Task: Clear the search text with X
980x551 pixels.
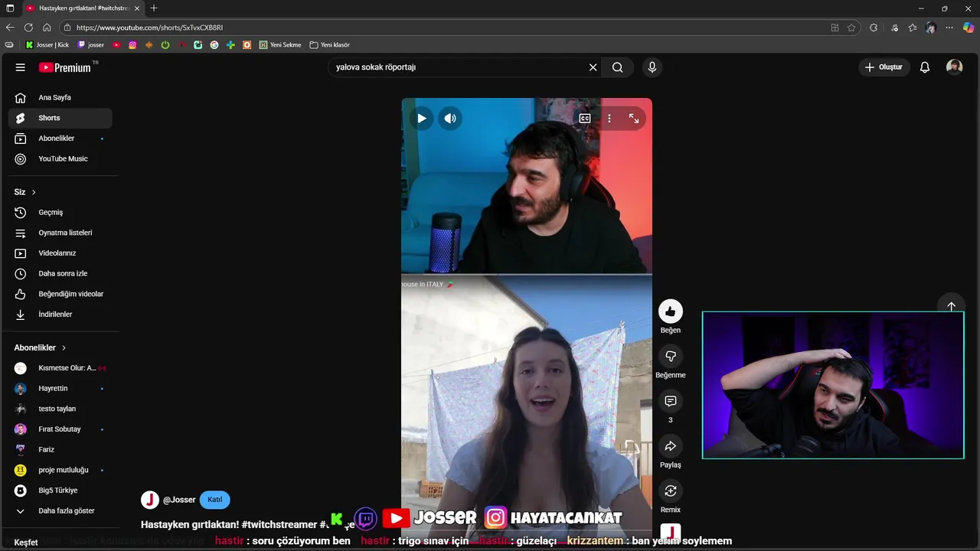Action: click(593, 67)
